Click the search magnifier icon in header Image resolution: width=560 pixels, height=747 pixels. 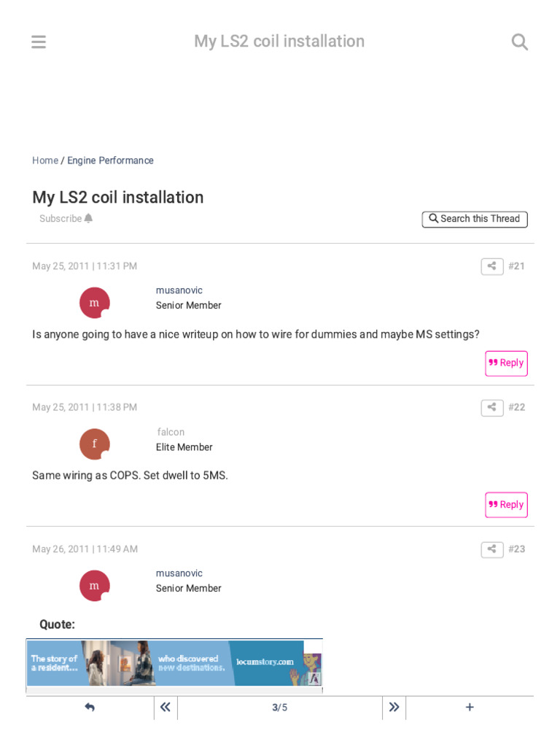(520, 42)
